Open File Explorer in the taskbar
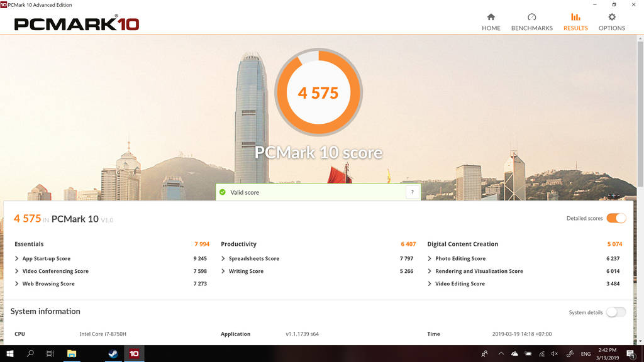Image resolution: width=644 pixels, height=362 pixels. pos(71,354)
